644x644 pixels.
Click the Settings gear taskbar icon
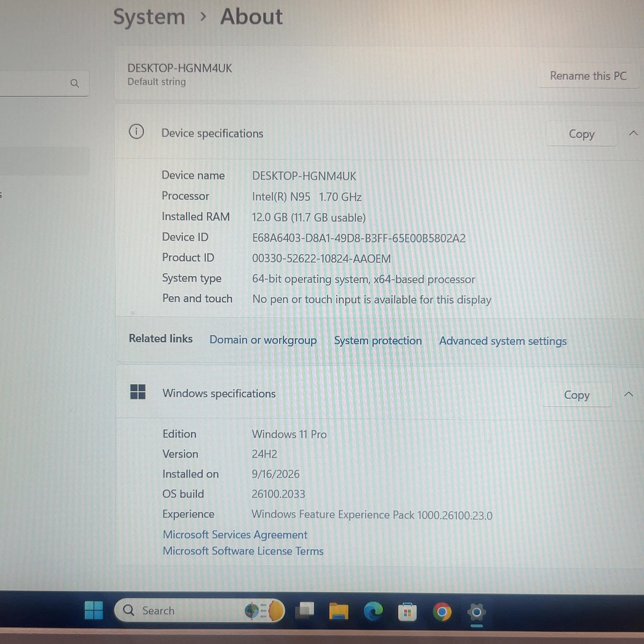coord(476,612)
